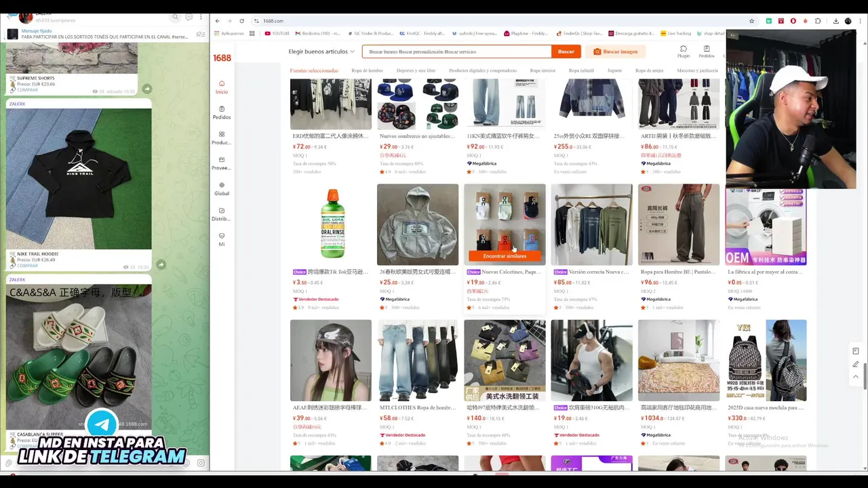Click the "2025D casa nueva mochila" title
868x488 pixels.
point(766,407)
